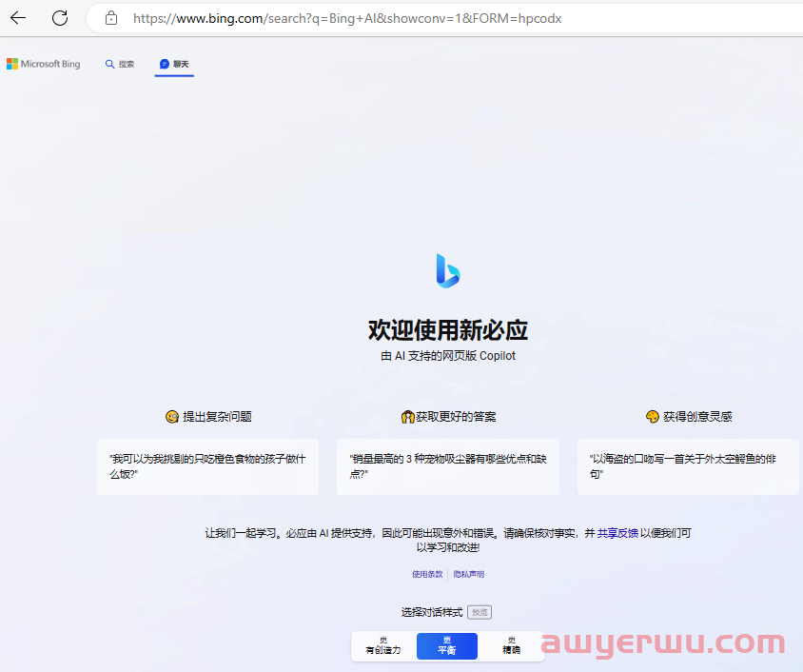
Task: Select the 更精确 conversation style
Action: (x=512, y=646)
